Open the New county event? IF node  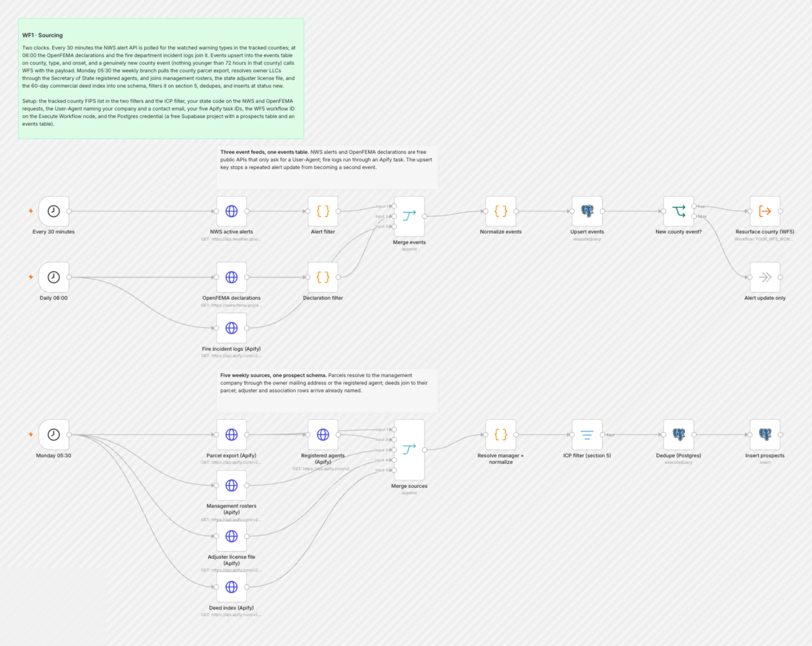point(678,211)
